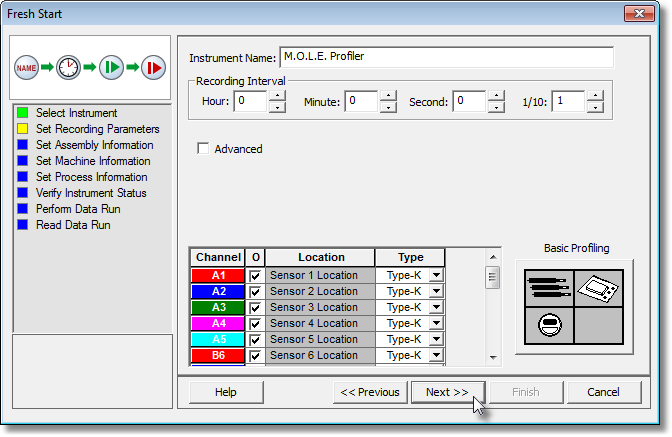This screenshot has width=672, height=437.
Task: Click the round instrument image in Basic Profiling
Action: pos(549,325)
